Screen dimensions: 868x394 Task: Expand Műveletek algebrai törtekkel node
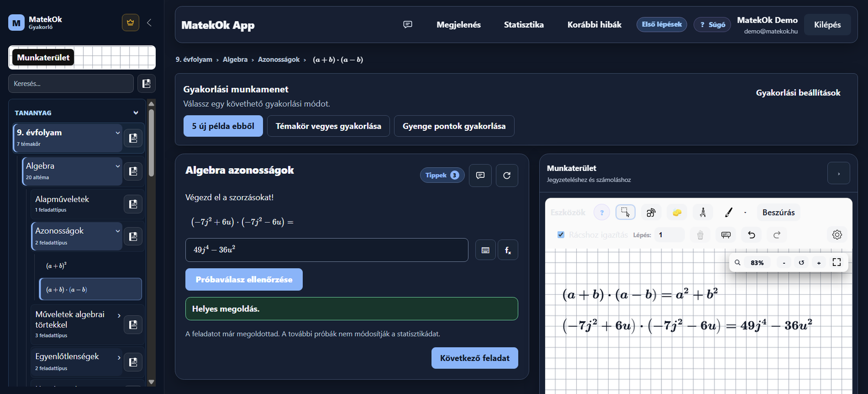[x=119, y=315]
